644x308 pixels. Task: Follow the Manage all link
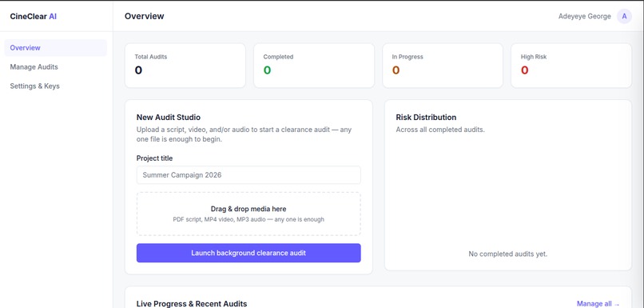(x=598, y=304)
